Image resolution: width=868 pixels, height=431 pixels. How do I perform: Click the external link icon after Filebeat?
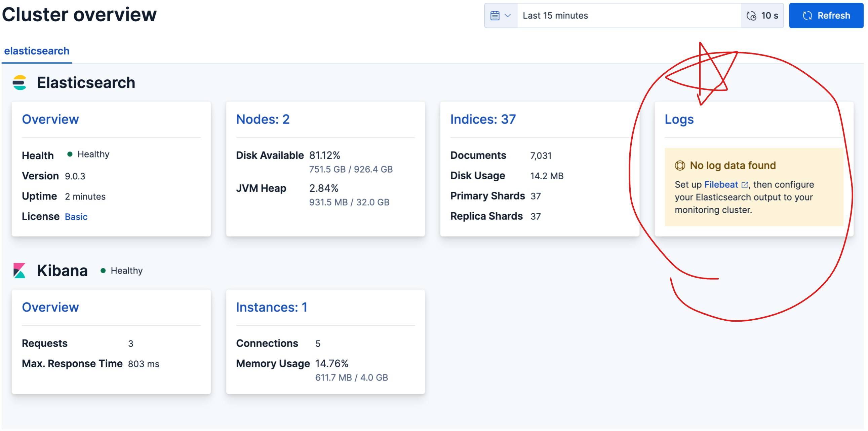(745, 185)
